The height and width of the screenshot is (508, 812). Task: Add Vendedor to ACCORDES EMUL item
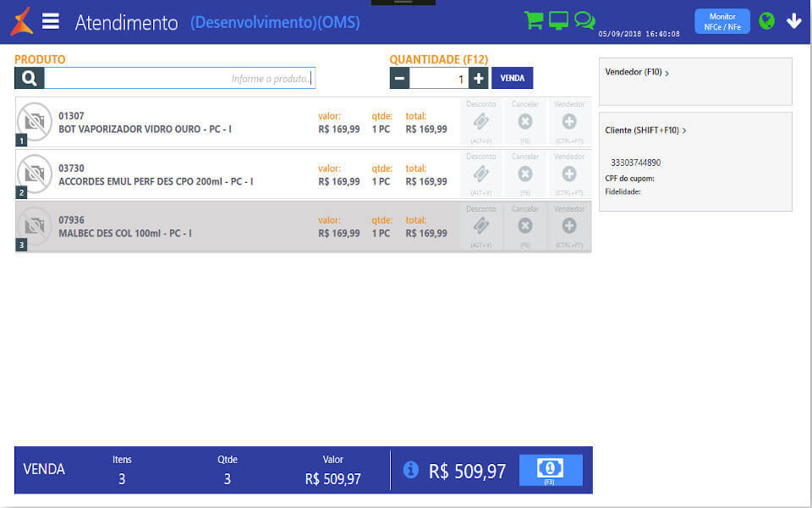point(569,174)
